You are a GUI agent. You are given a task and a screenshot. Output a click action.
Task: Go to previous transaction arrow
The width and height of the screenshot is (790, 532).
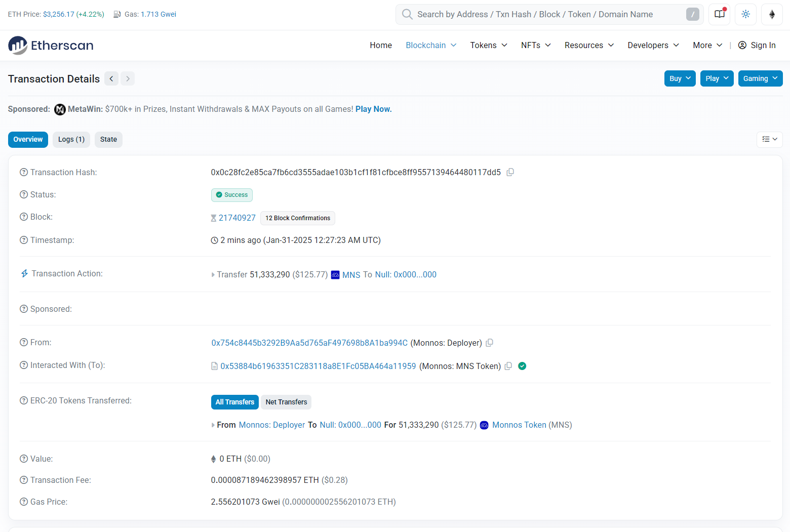[x=111, y=78]
